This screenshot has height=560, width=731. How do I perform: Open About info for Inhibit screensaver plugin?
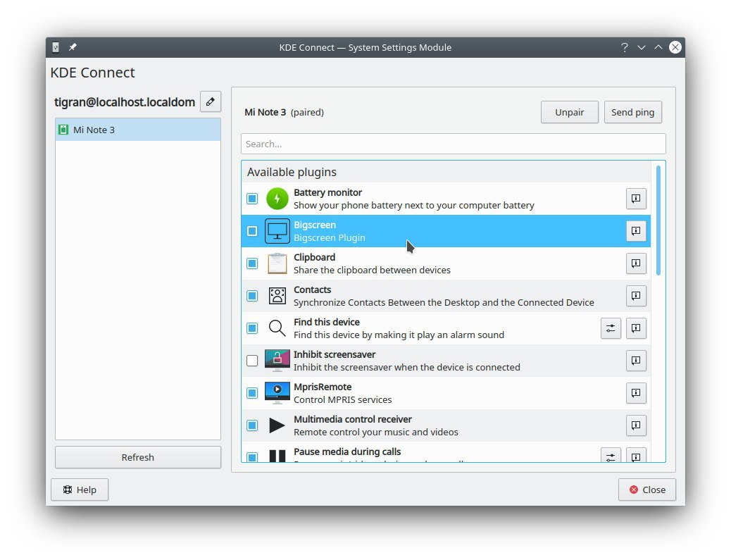(x=636, y=361)
